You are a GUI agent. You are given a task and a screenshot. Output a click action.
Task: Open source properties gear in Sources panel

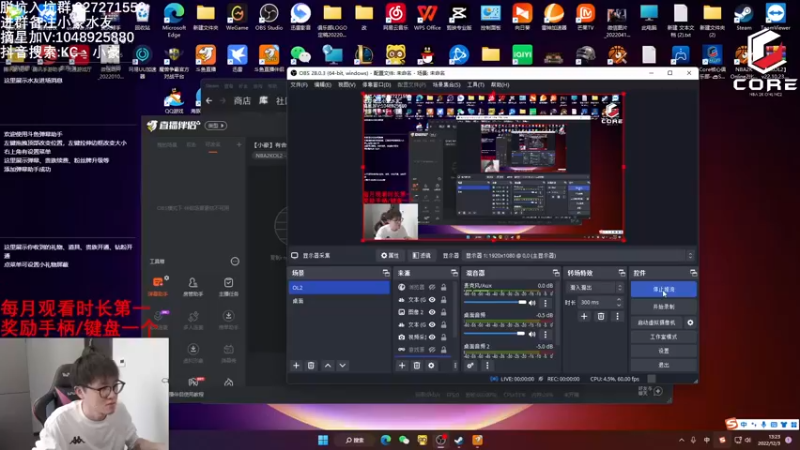pos(432,365)
